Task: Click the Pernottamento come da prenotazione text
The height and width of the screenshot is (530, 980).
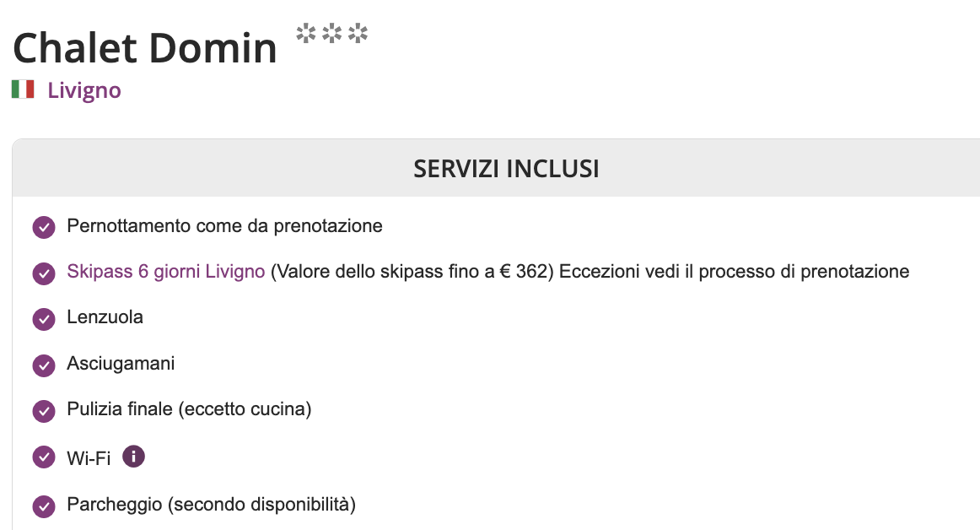Action: [x=224, y=226]
